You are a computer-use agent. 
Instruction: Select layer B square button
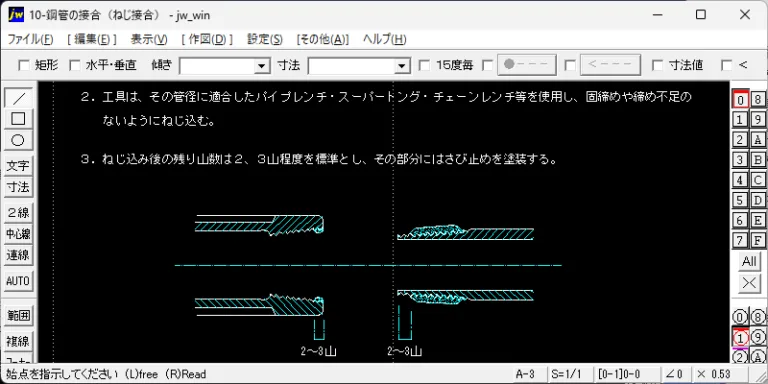click(x=758, y=160)
